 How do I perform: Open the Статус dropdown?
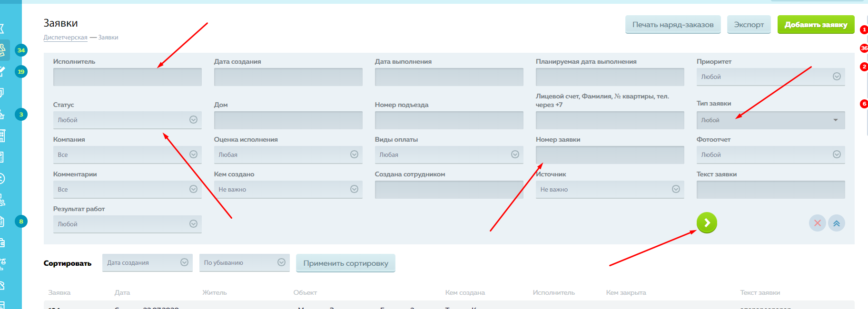127,120
